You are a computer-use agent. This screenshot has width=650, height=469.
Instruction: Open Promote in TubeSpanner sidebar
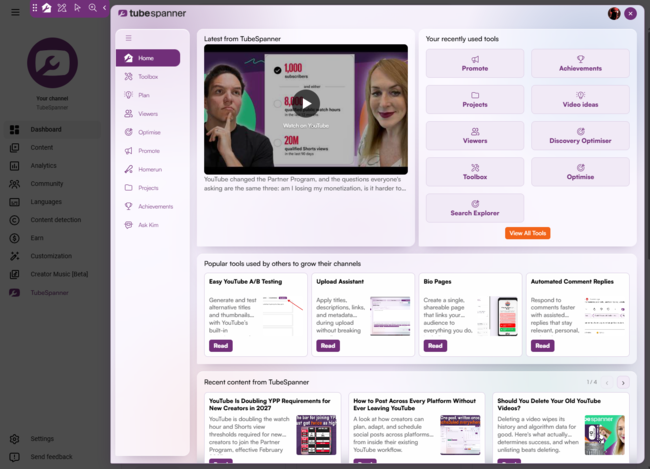point(148,151)
